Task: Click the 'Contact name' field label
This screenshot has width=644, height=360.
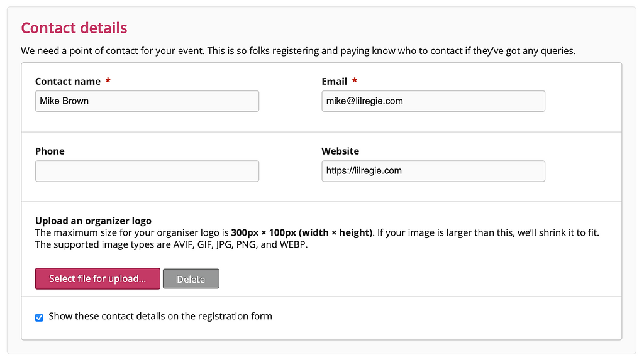Action: coord(68,81)
